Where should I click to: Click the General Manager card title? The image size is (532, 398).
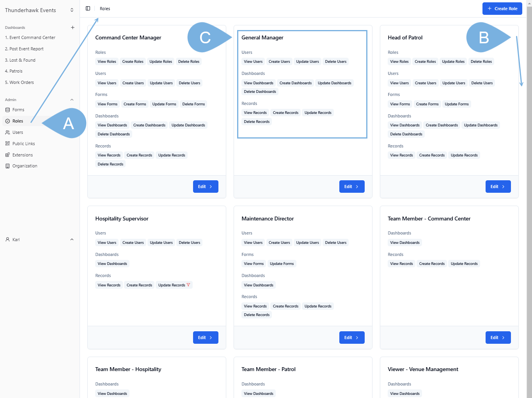coord(262,37)
